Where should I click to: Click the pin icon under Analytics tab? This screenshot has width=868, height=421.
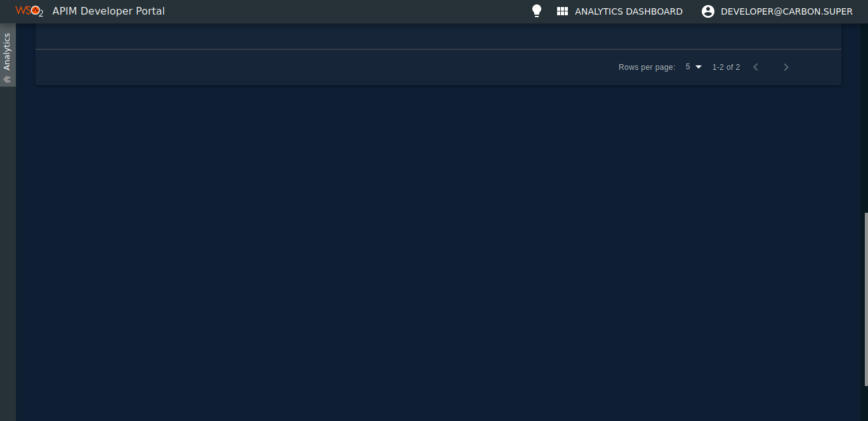[7, 79]
